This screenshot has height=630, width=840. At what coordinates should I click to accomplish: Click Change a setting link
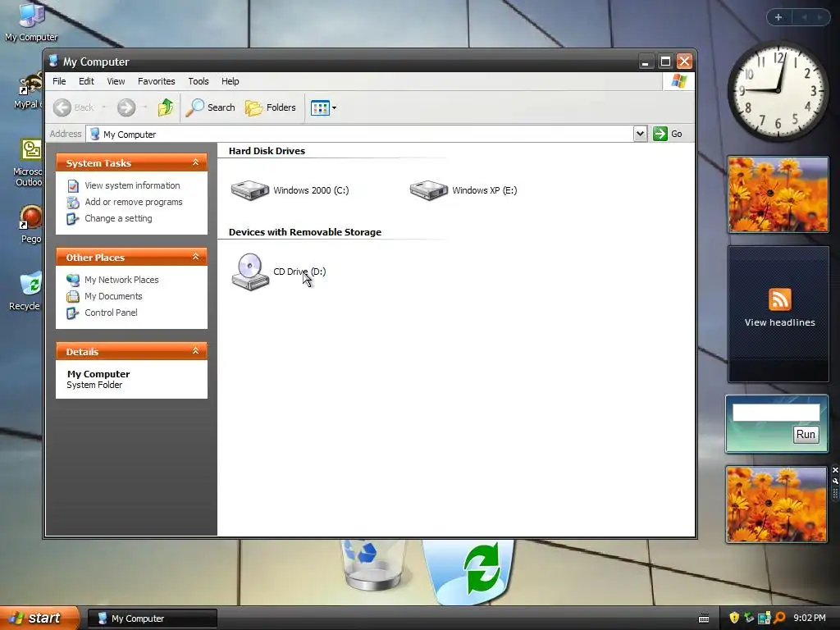(118, 218)
